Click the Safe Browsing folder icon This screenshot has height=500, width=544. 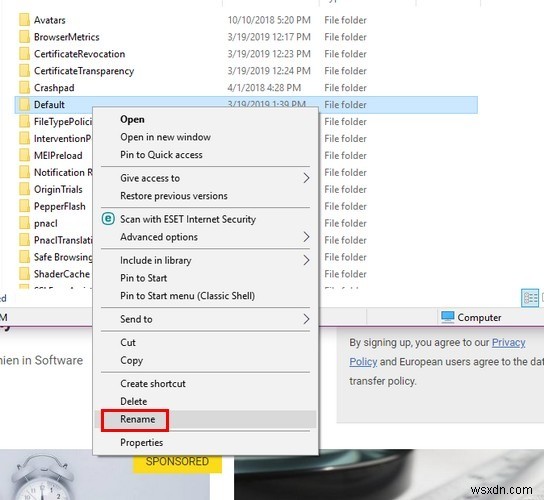[x=24, y=257]
